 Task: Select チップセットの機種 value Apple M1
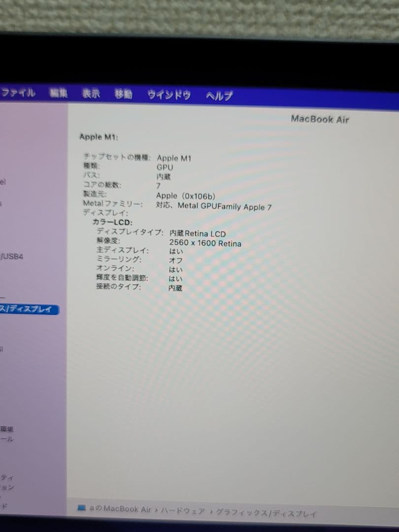click(x=174, y=158)
